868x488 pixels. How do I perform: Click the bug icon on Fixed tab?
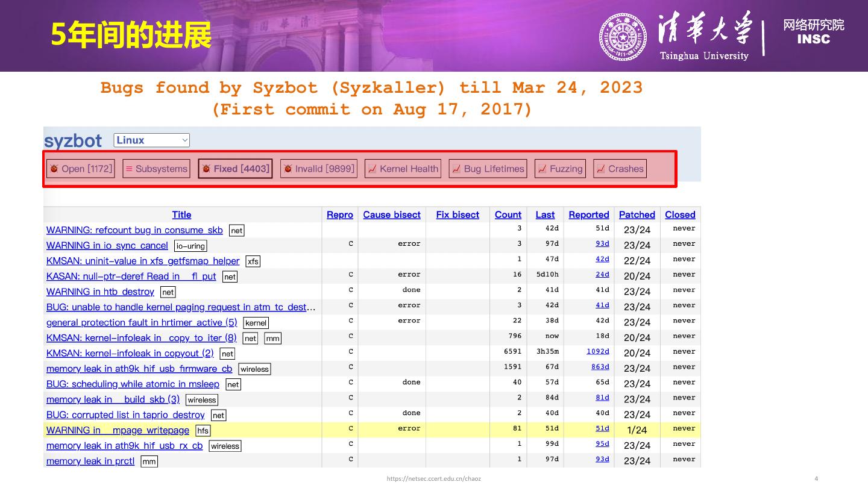pos(206,169)
